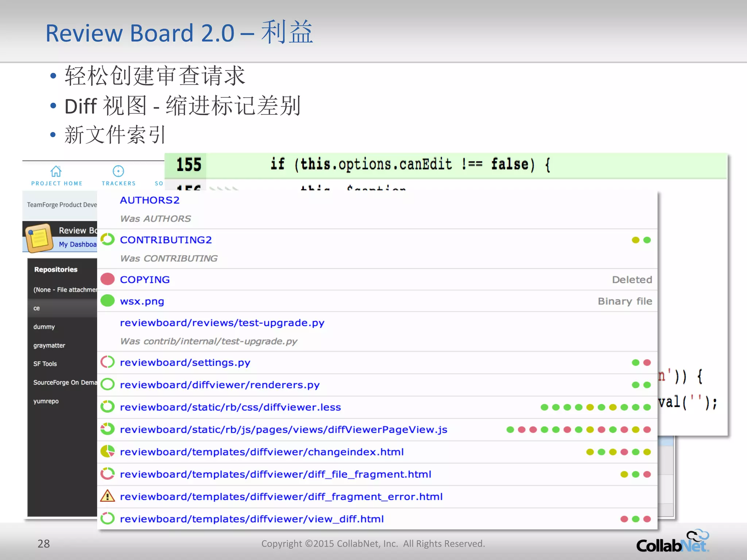Open reviewboard/reviews/test-upgrade.py link
Viewport: 747px width, 560px height.
point(222,323)
